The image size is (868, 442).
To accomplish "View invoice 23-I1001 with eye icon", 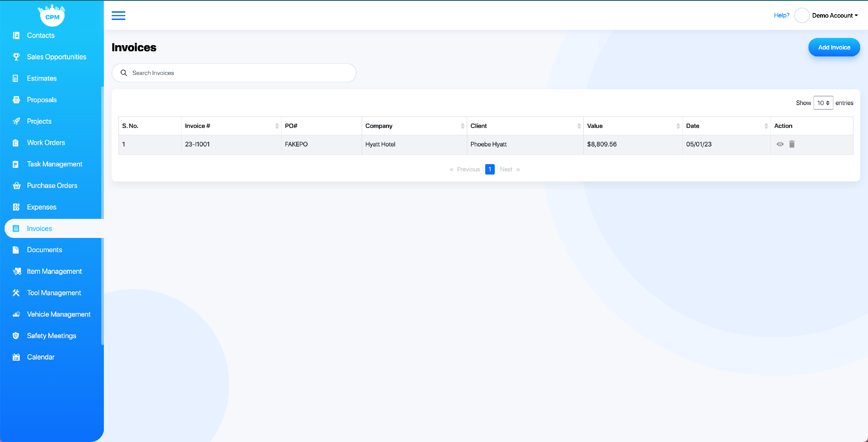I will click(x=780, y=144).
